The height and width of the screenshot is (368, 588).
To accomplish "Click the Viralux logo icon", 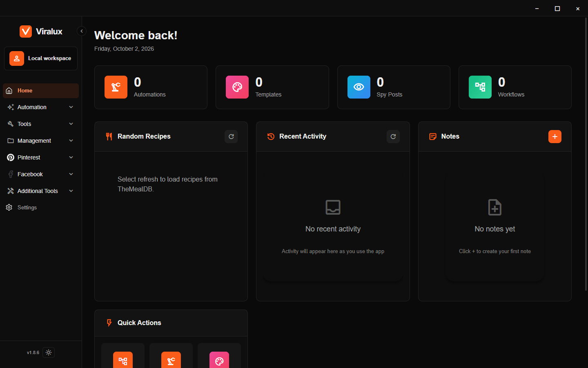I will [26, 31].
